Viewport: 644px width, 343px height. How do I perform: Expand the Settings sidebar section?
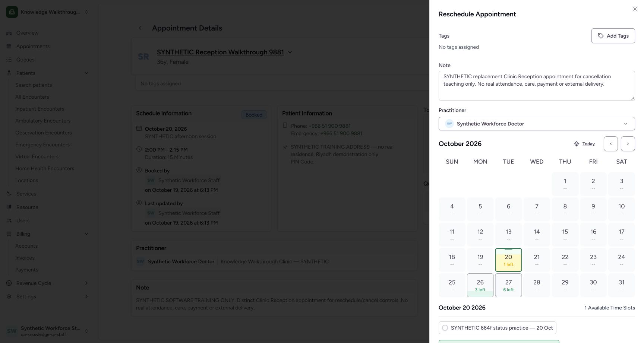tap(86, 296)
